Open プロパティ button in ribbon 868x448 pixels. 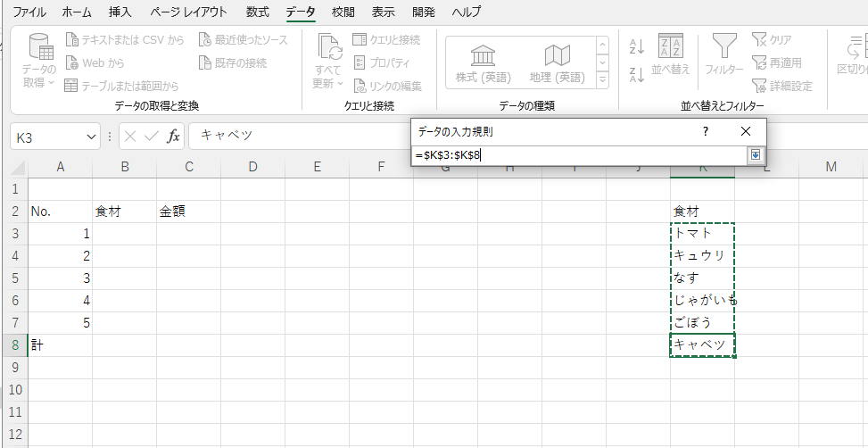click(382, 63)
